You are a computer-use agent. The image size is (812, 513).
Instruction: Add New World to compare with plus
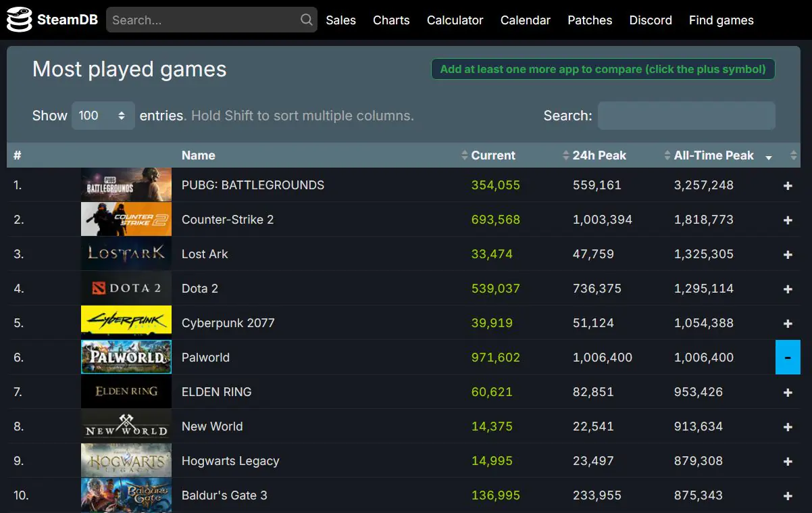pyautogui.click(x=788, y=426)
